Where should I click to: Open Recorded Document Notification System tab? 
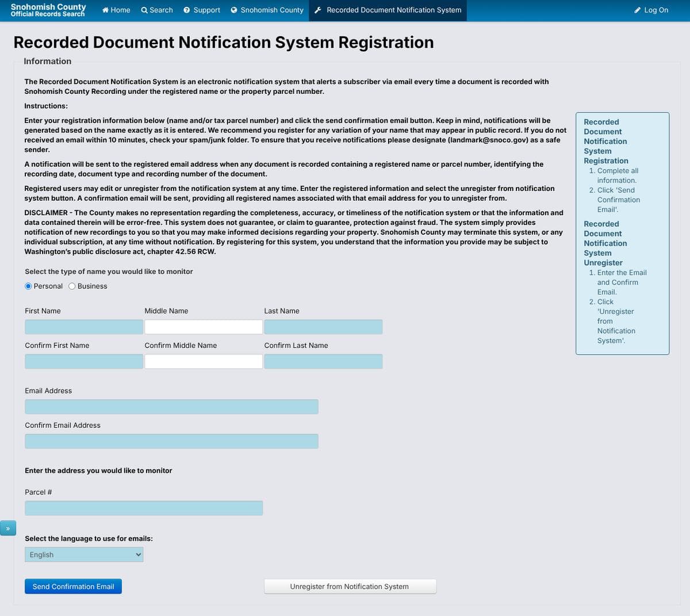tap(388, 10)
